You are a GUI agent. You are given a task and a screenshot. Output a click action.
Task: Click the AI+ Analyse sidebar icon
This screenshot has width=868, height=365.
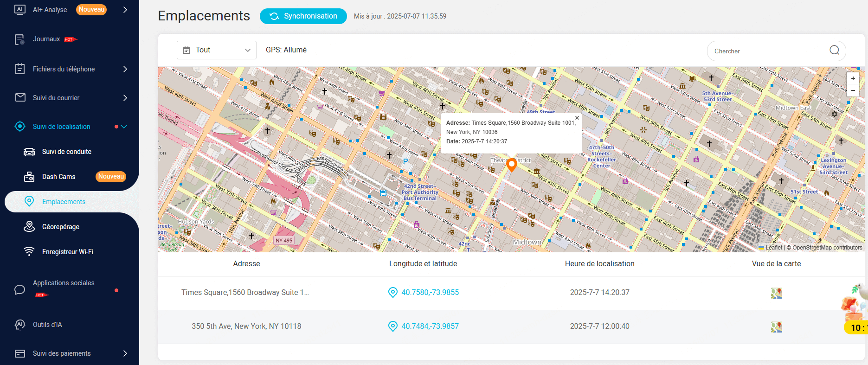click(x=20, y=10)
